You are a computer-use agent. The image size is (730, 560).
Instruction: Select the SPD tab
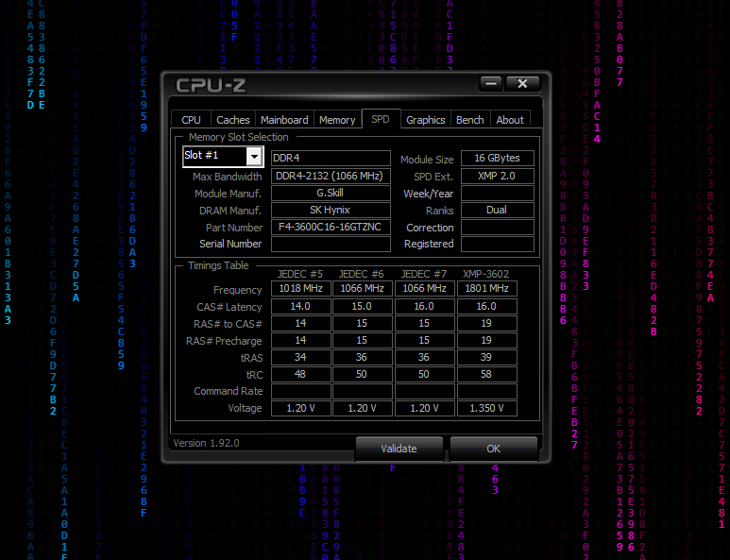click(381, 119)
